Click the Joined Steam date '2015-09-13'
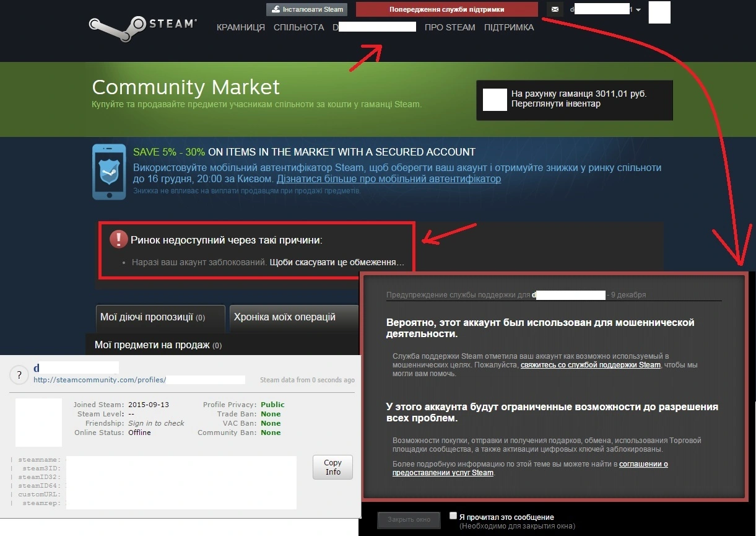756x536 pixels. [x=149, y=405]
